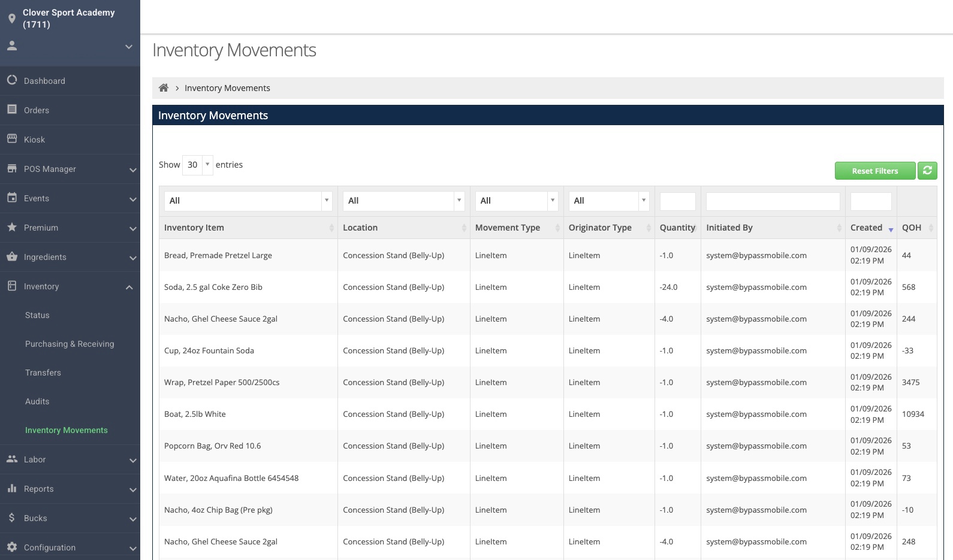Click the Configuration gear icon

point(12,547)
